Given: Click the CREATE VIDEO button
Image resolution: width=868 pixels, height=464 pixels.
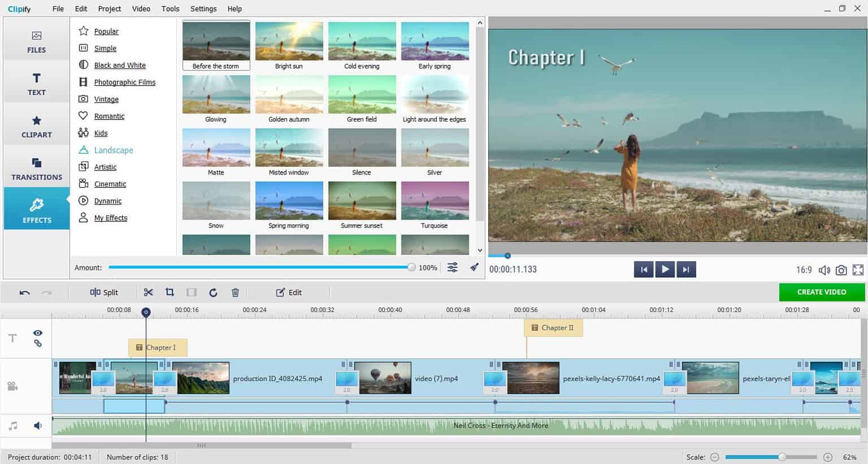Looking at the screenshot, I should 822,292.
